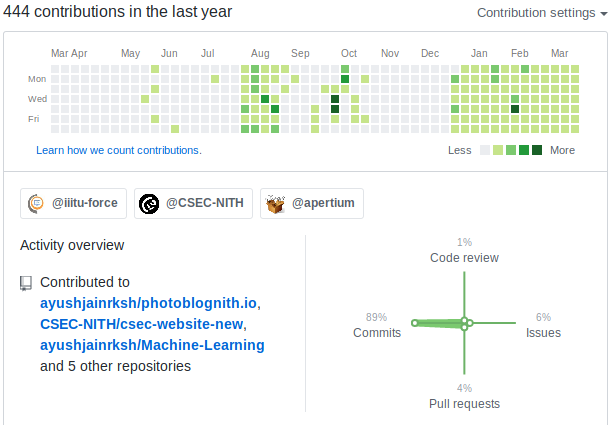
Task: Click the Pull requests label on chart
Action: 464,404
